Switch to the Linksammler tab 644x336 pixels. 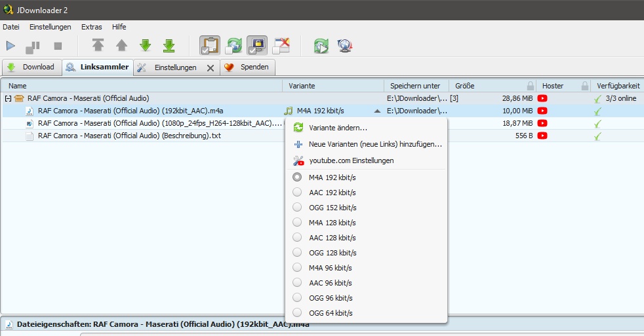pos(98,67)
